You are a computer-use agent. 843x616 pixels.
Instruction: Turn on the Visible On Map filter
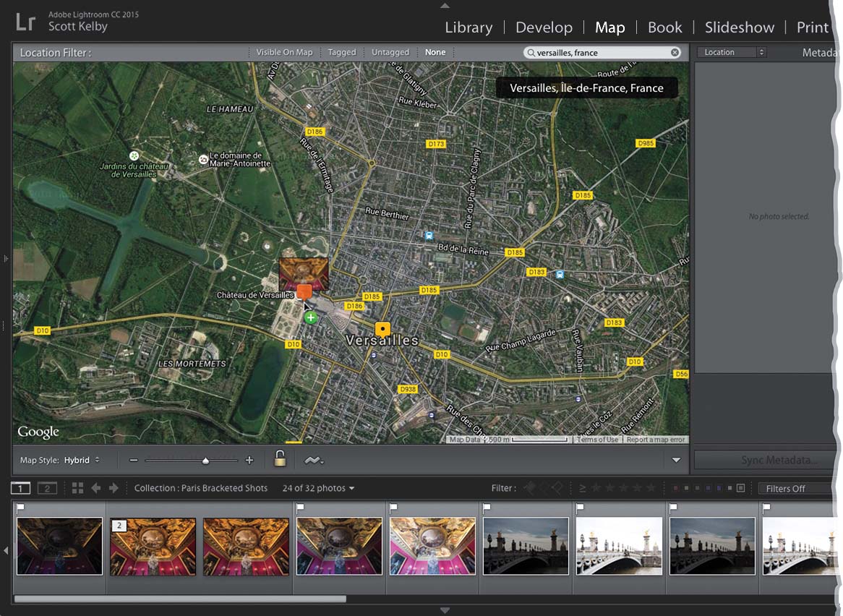click(x=284, y=53)
